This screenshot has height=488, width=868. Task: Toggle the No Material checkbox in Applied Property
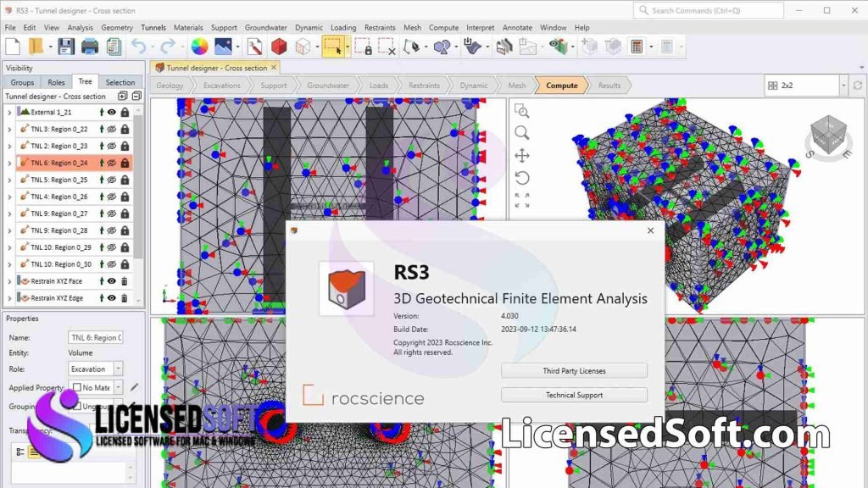(x=77, y=387)
